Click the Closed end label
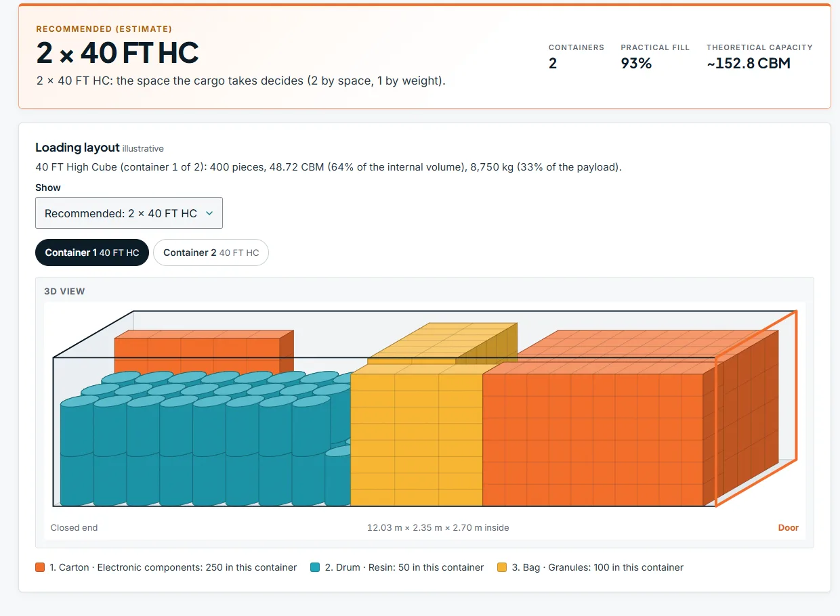The width and height of the screenshot is (840, 616). [x=74, y=527]
